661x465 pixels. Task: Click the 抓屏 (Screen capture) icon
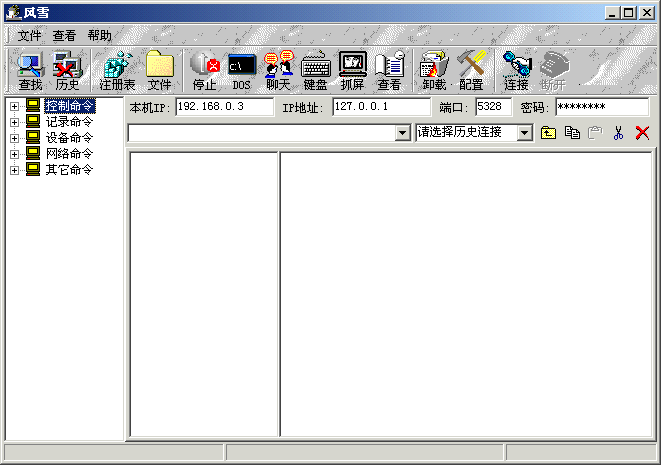[x=352, y=71]
